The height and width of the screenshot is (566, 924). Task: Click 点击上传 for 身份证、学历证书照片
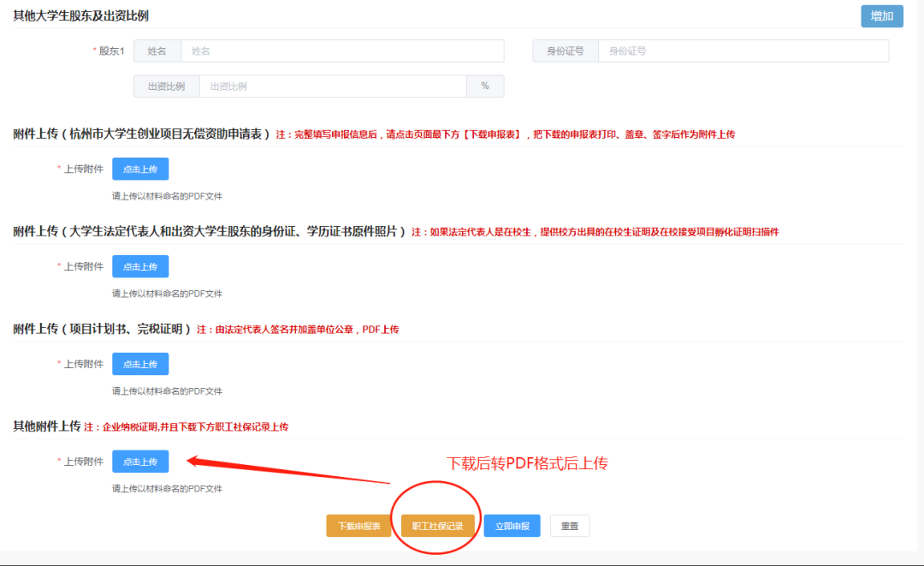(139, 266)
